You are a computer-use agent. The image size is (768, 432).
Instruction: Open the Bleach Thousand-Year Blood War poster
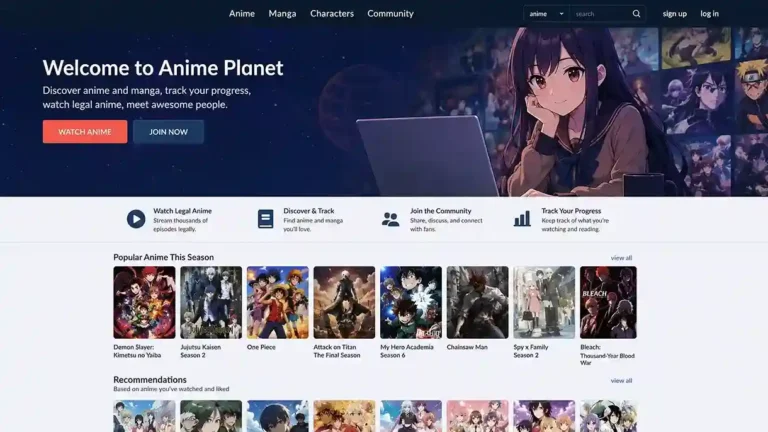coord(608,302)
